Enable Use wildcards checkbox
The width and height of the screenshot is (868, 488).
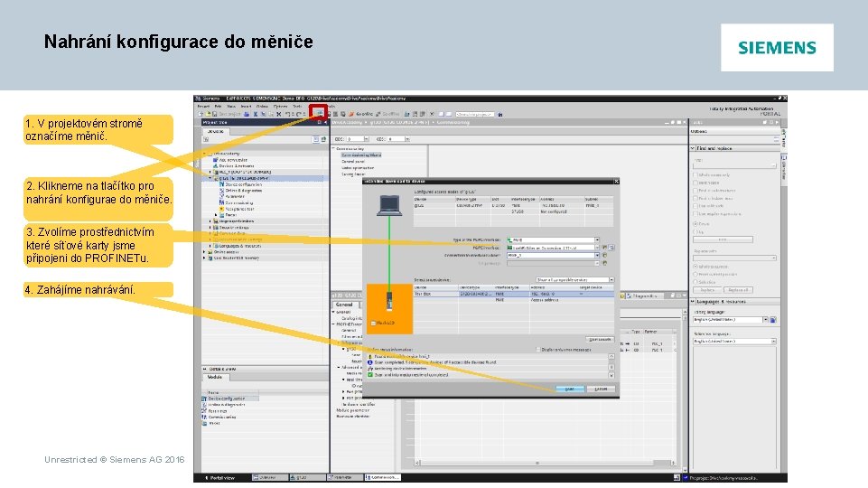point(695,206)
